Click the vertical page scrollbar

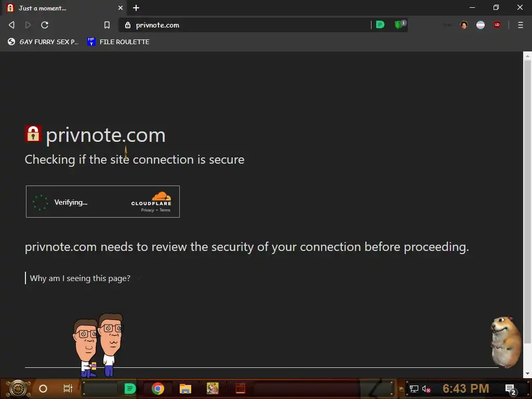pos(527,202)
